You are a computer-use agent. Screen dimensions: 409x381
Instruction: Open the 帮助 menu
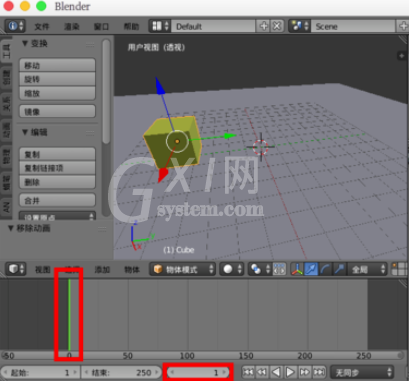(x=131, y=26)
